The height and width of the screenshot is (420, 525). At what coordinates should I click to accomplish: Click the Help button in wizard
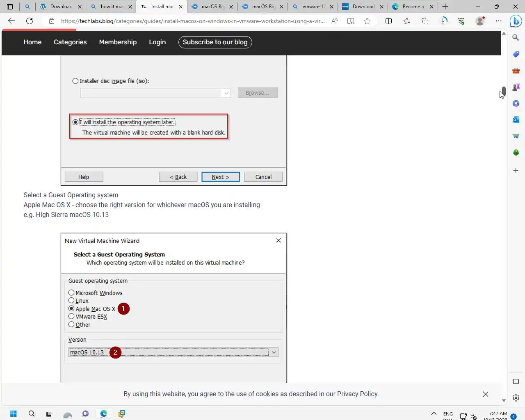[x=84, y=177]
